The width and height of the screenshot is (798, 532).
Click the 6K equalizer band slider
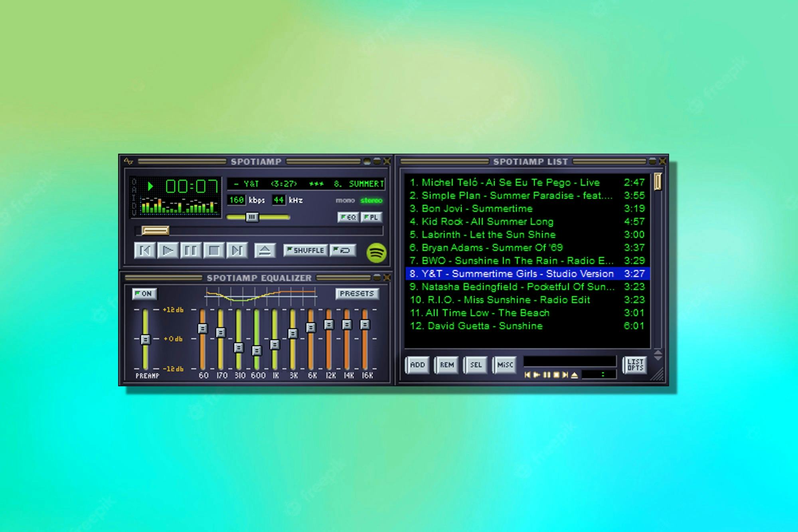pyautogui.click(x=311, y=328)
